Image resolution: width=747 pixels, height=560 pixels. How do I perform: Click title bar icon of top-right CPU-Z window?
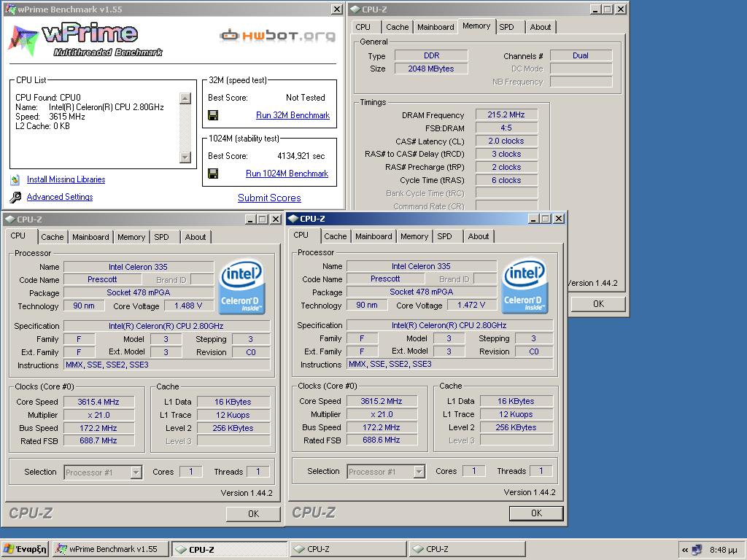click(355, 9)
